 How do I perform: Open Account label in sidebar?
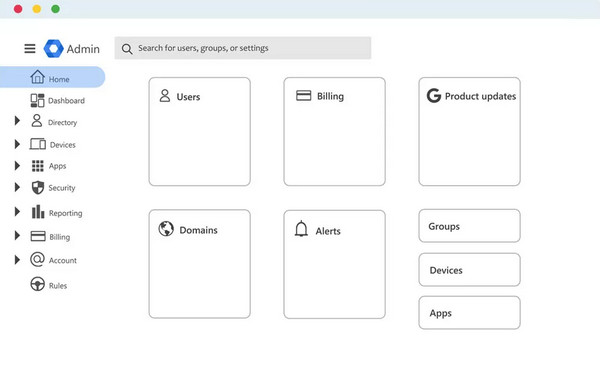63,260
